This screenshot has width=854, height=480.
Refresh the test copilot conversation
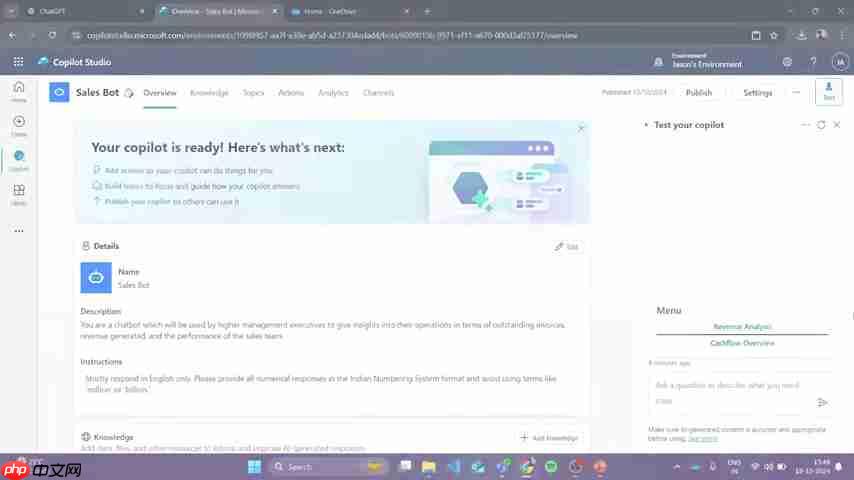click(821, 125)
